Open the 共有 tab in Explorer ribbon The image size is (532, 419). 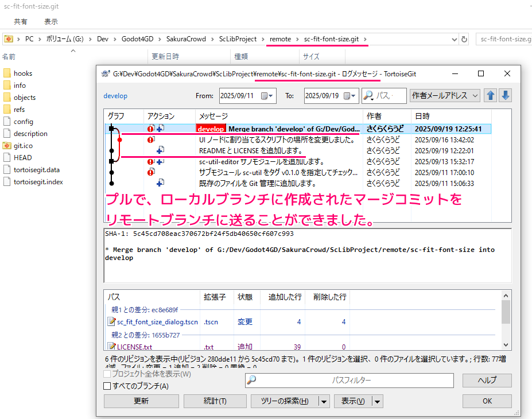21,22
